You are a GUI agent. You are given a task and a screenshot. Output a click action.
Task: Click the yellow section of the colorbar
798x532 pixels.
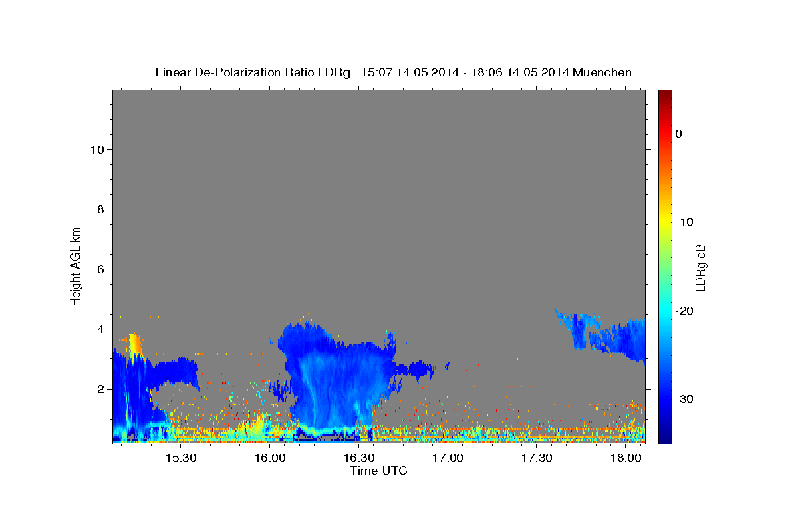[665, 221]
